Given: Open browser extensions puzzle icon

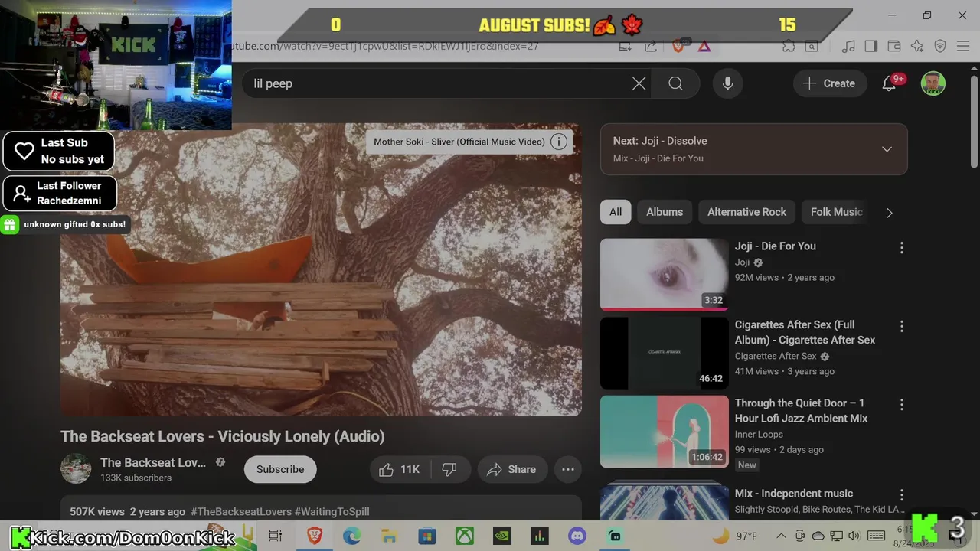Looking at the screenshot, I should (789, 46).
